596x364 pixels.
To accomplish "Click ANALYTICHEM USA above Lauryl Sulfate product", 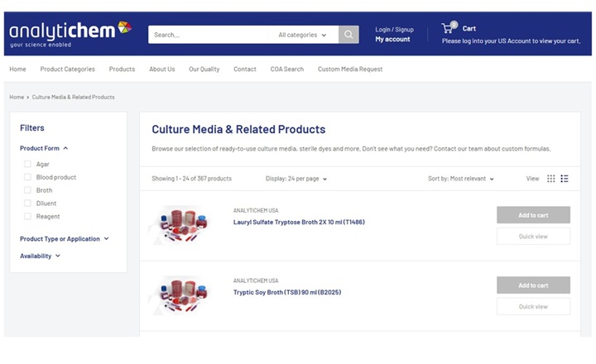I will click(256, 210).
